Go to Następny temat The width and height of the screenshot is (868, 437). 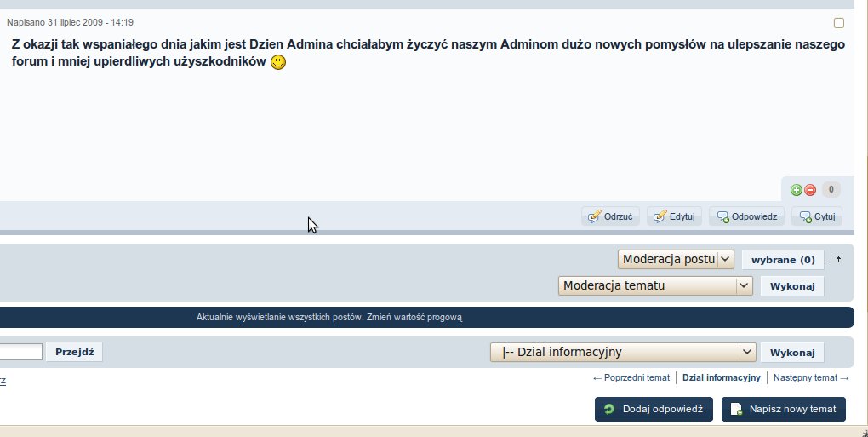811,377
